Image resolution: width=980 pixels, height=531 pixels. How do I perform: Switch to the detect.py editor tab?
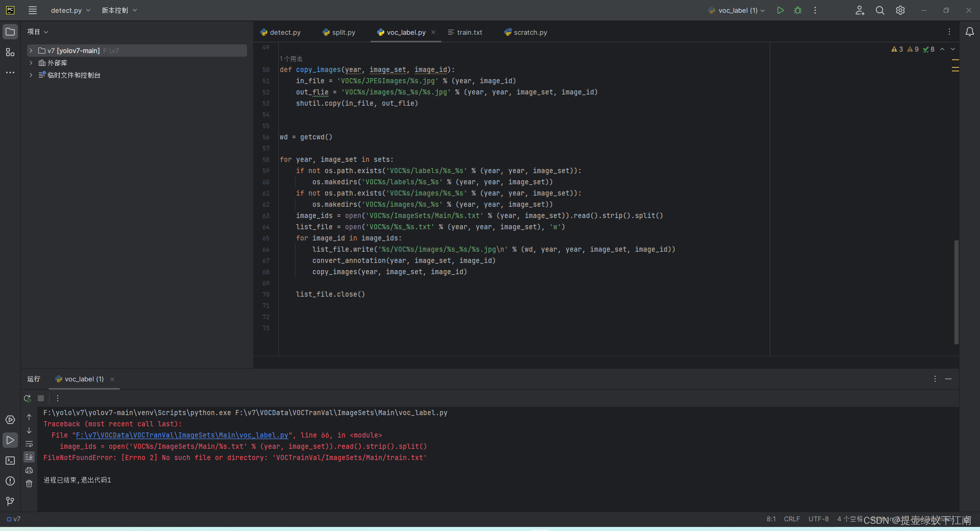click(x=284, y=32)
